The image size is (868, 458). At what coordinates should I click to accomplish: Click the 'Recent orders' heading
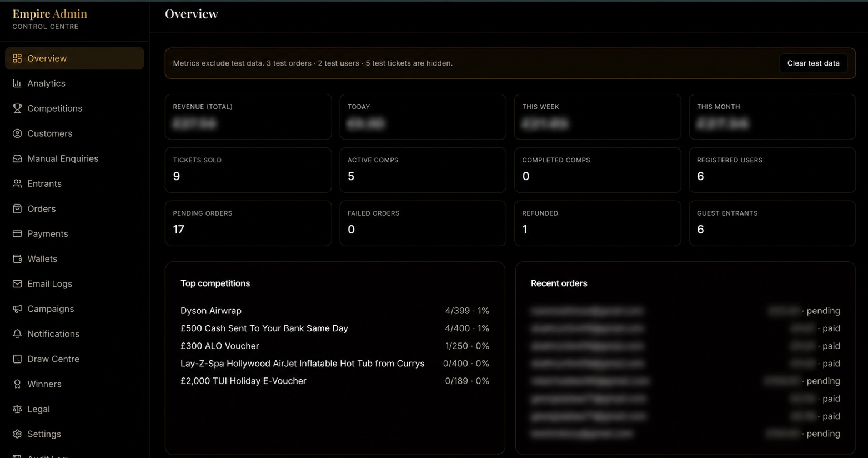pyautogui.click(x=559, y=283)
